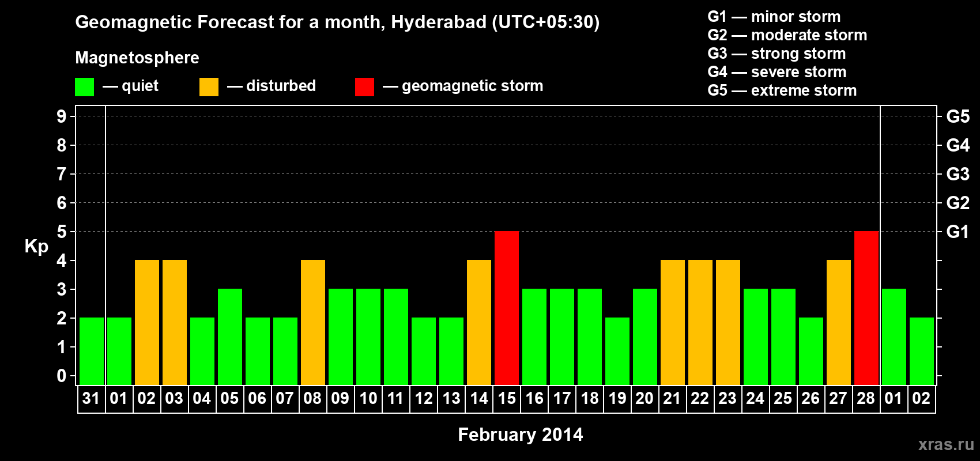
Task: Click 'G4 — severe storm' legend line
Action: 777,72
